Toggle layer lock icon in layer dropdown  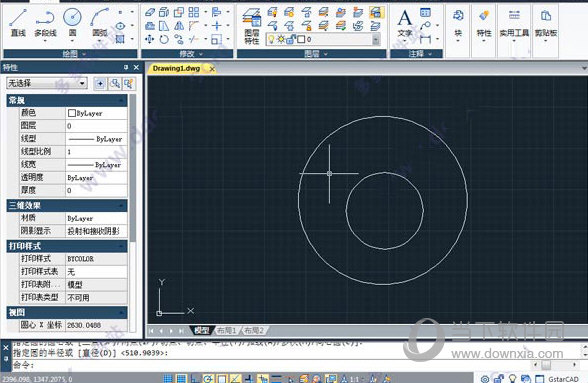(291, 39)
